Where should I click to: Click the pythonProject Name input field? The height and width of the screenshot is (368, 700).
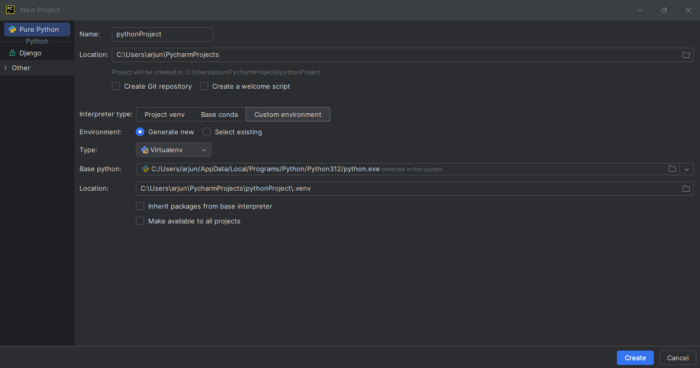pyautogui.click(x=162, y=34)
